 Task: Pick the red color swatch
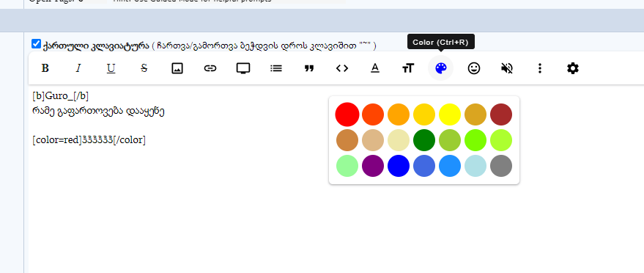[347, 114]
